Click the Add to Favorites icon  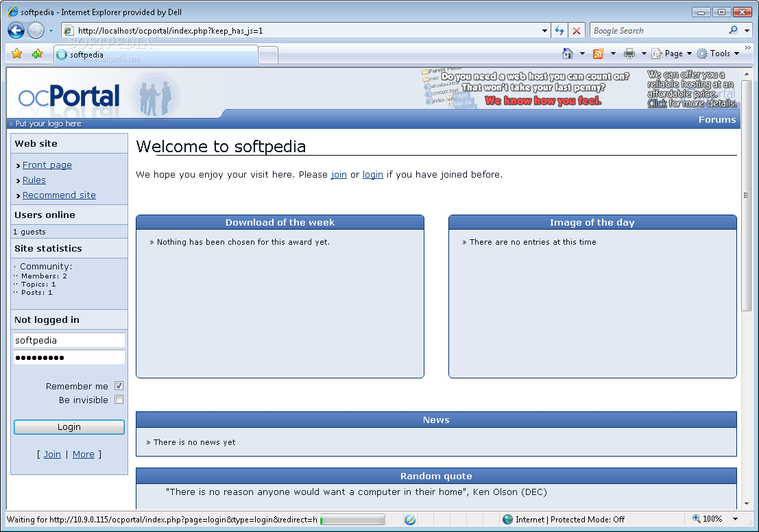pos(37,53)
